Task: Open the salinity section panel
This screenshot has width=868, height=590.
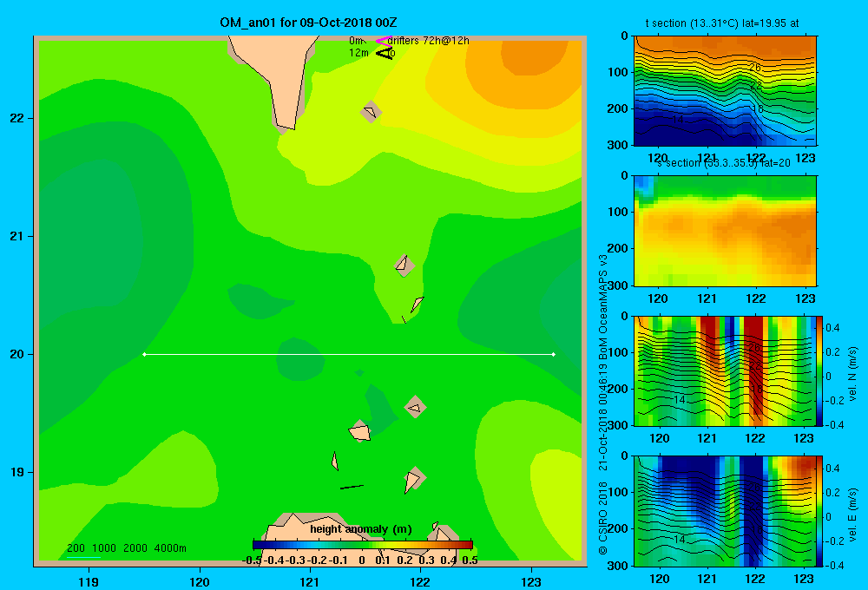Action: pyautogui.click(x=725, y=231)
